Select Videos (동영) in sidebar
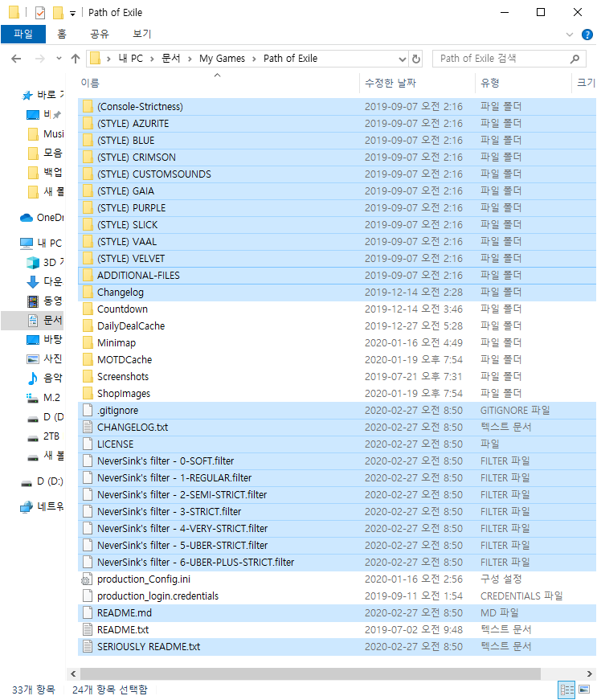Screen dimensions: 597x700 click(x=45, y=301)
